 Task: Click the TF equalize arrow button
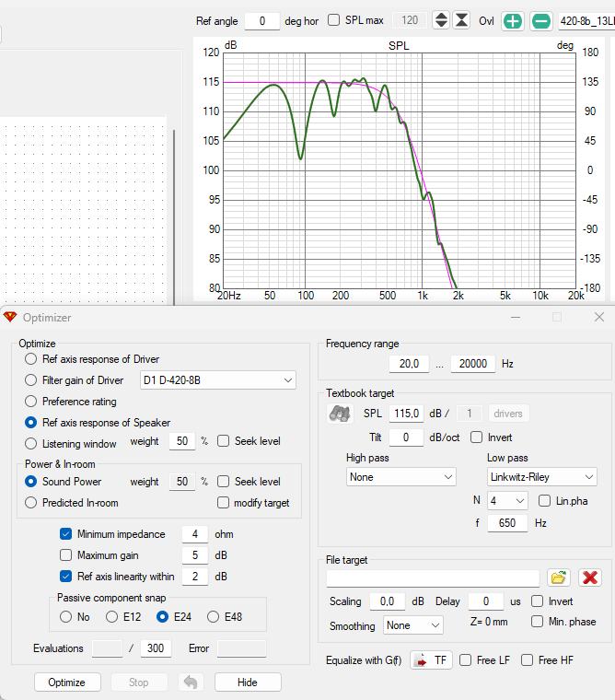tap(431, 659)
